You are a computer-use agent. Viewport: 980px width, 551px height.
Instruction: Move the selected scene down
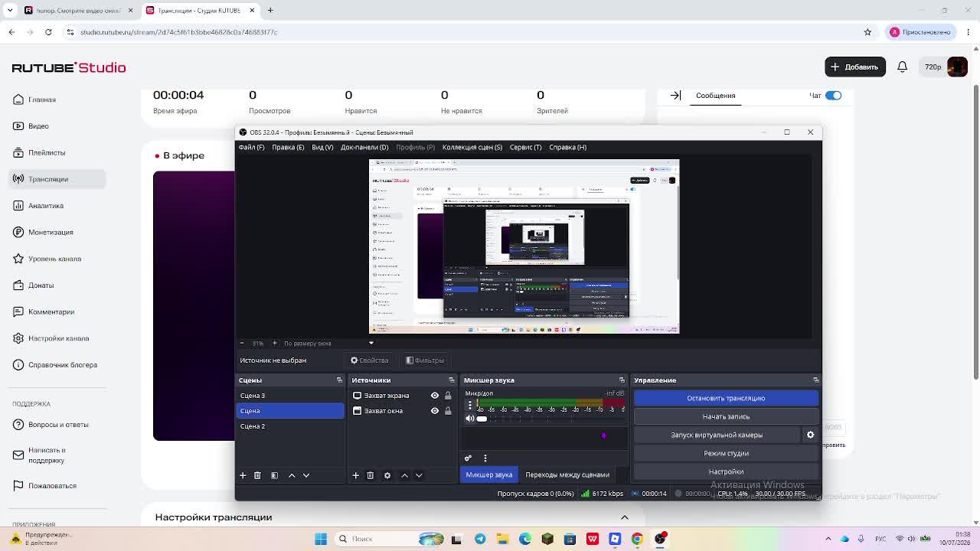coord(306,475)
